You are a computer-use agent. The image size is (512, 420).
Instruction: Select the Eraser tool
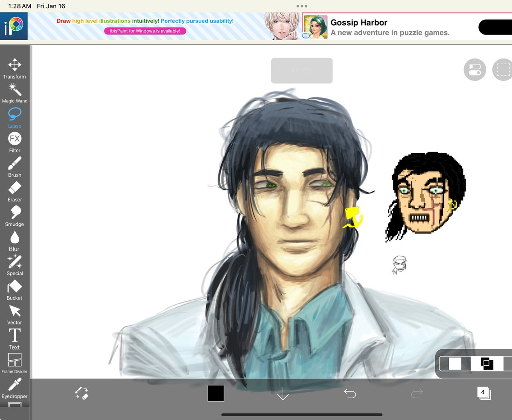15,192
